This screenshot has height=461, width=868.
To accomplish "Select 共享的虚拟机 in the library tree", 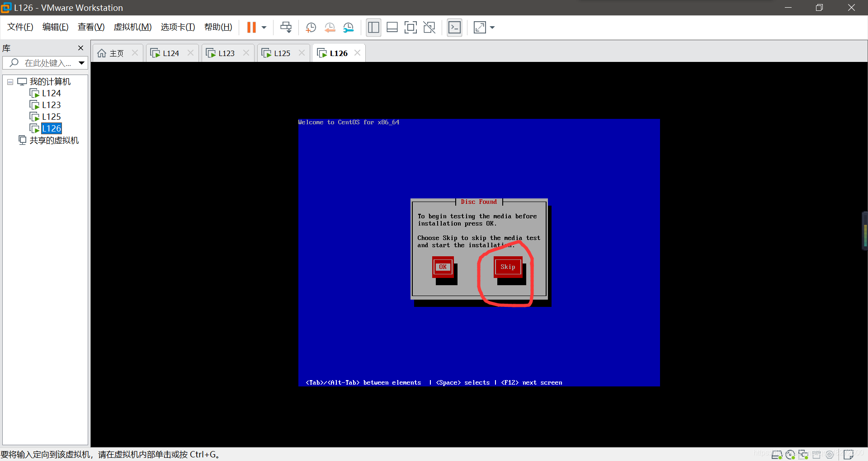I will (x=54, y=141).
